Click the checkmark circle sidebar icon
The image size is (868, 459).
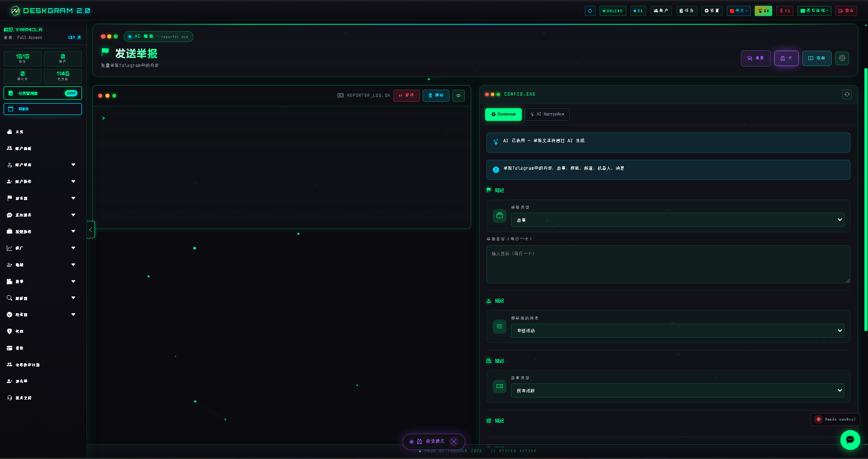10,315
